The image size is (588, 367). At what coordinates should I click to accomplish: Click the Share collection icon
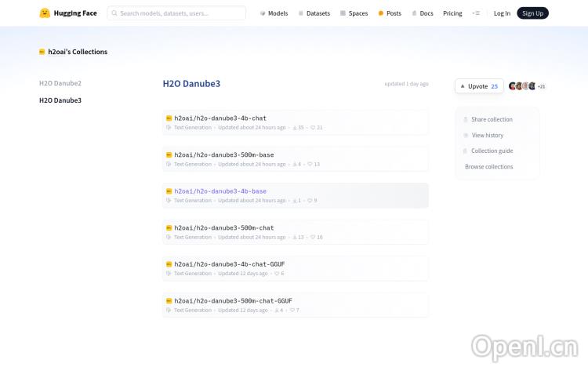(465, 120)
